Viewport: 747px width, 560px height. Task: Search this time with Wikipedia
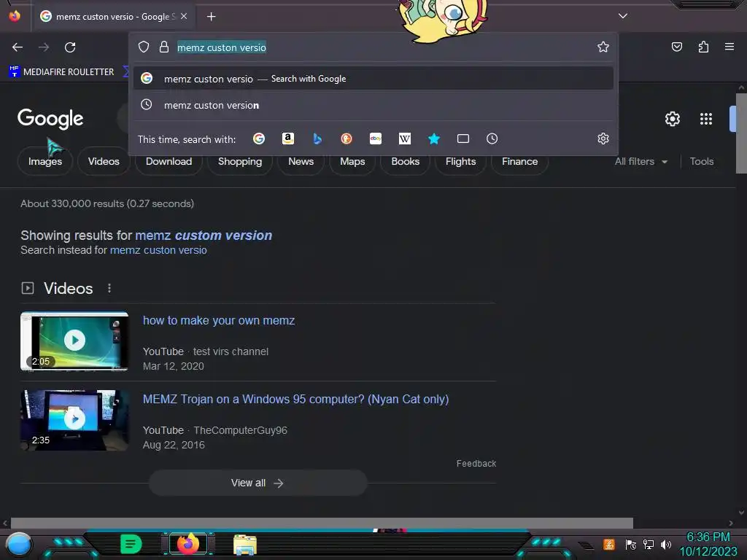[404, 139]
